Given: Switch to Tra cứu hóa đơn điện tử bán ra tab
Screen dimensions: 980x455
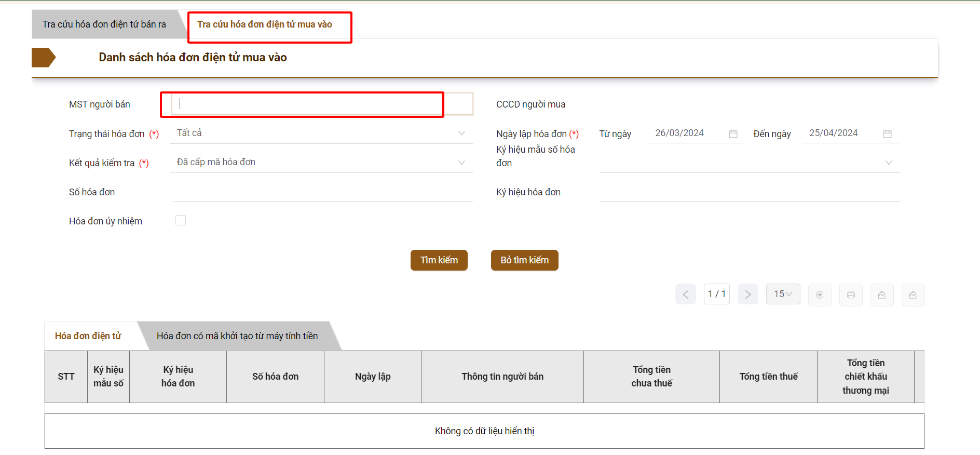Looking at the screenshot, I should (x=104, y=24).
